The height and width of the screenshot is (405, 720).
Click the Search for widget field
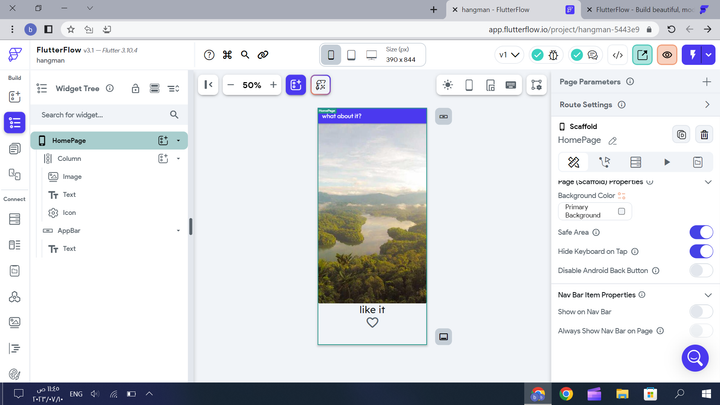100,115
